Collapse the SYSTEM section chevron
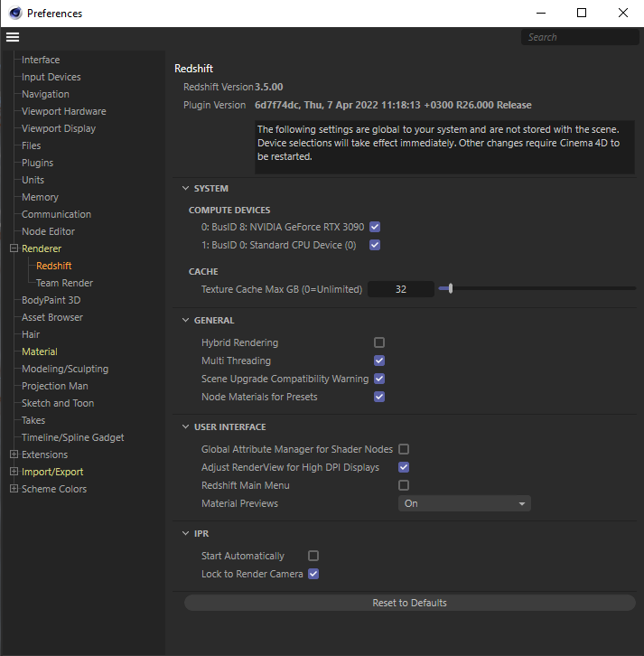 (186, 188)
